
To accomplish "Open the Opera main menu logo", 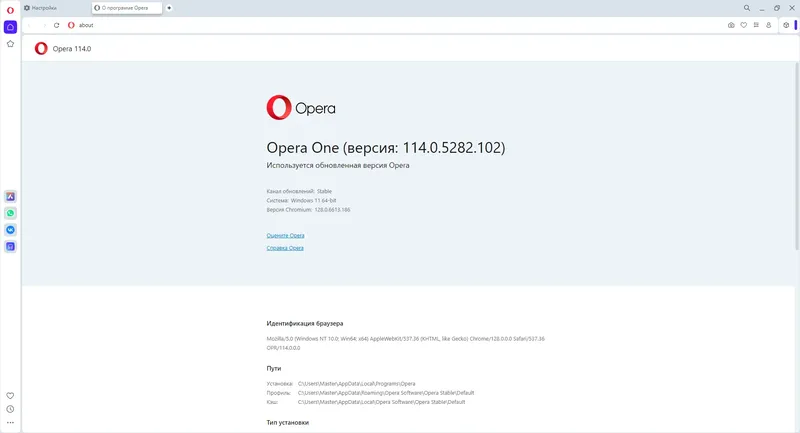I will click(10, 8).
